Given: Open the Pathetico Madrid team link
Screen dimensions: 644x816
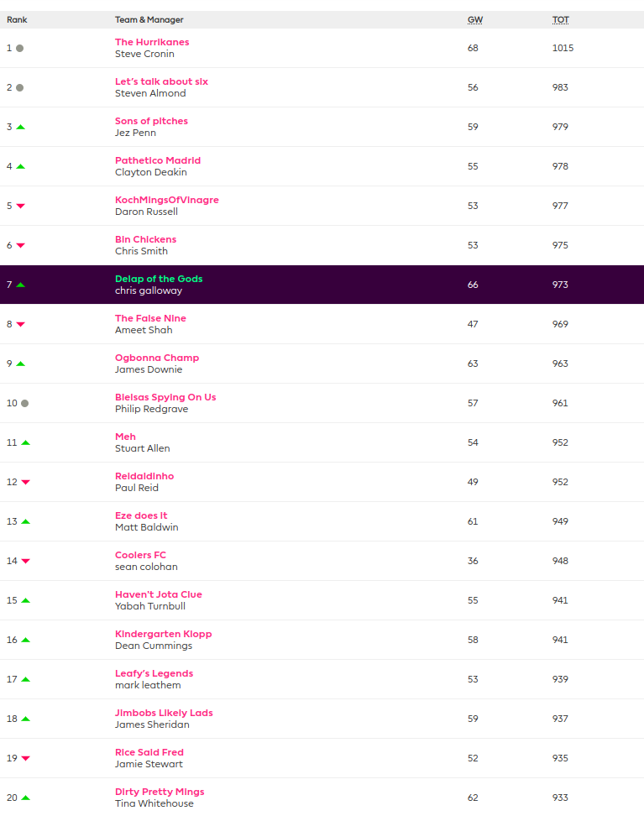Looking at the screenshot, I should [x=158, y=160].
